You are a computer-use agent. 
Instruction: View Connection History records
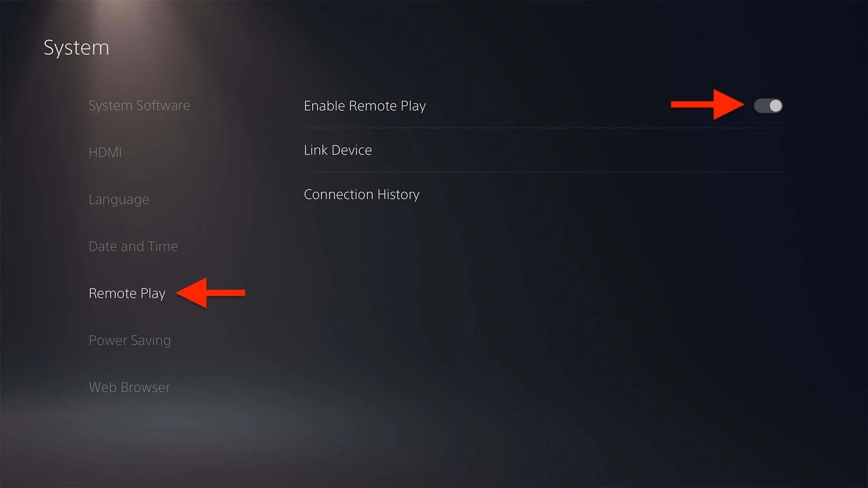point(362,194)
